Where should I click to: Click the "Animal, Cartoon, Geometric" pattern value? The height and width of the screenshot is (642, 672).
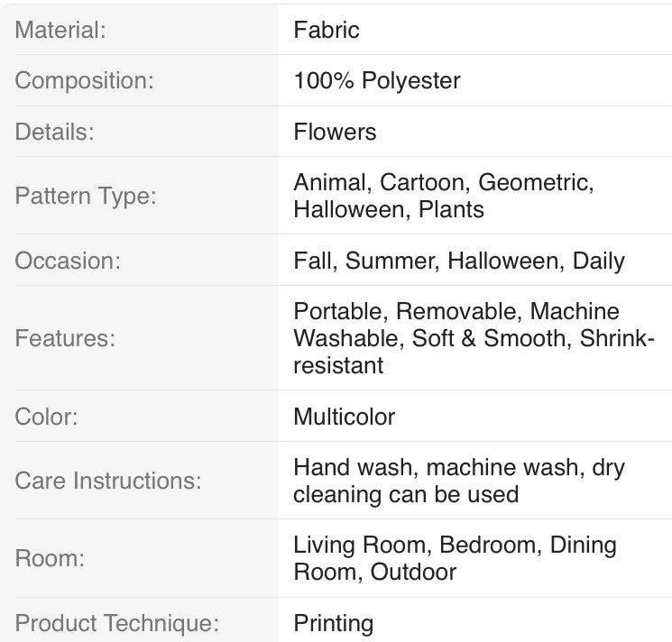443,183
